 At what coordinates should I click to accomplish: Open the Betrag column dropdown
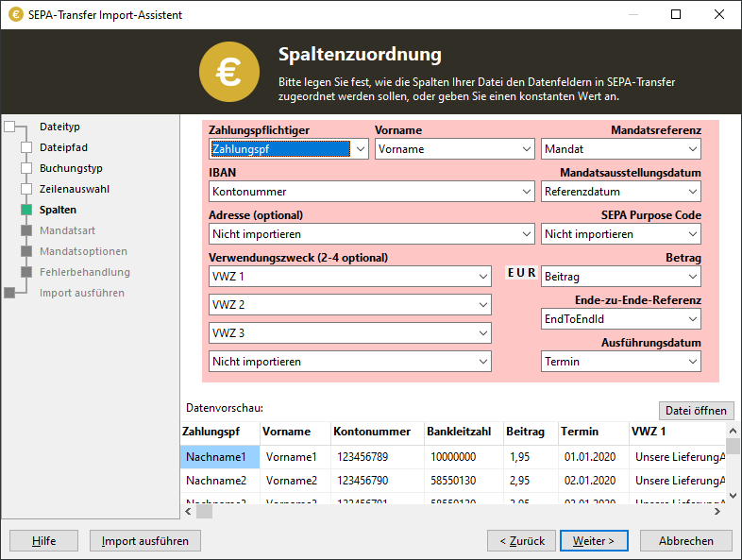(x=693, y=277)
